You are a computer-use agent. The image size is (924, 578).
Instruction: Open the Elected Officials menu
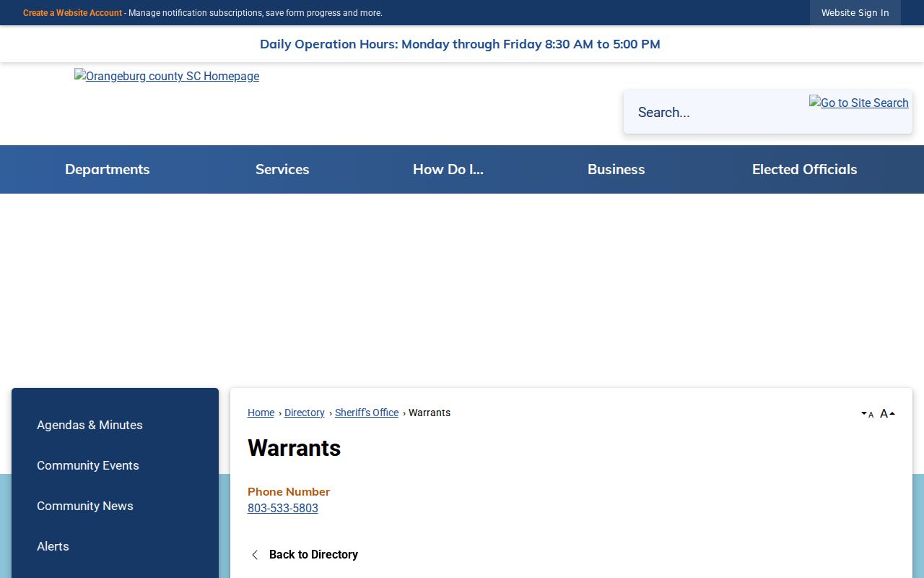805,169
